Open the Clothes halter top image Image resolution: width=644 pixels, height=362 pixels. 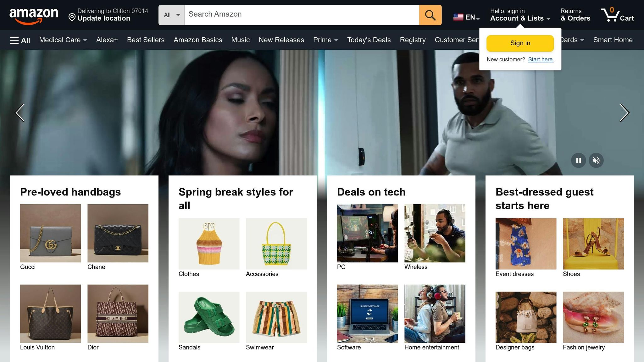209,244
